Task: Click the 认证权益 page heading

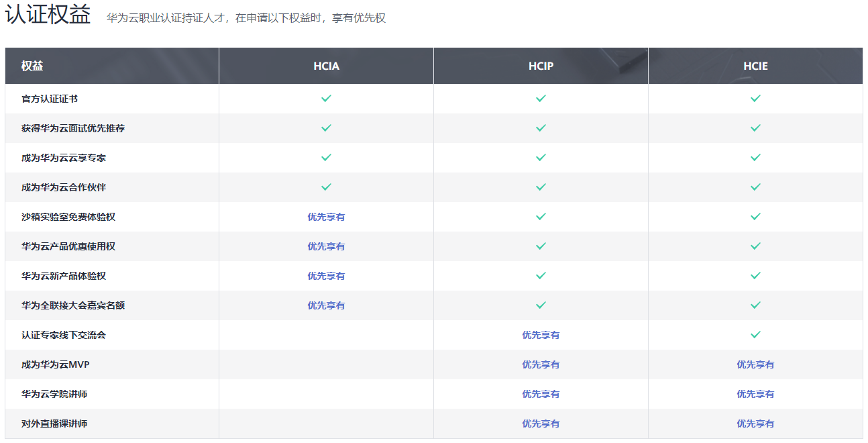Action: point(48,15)
